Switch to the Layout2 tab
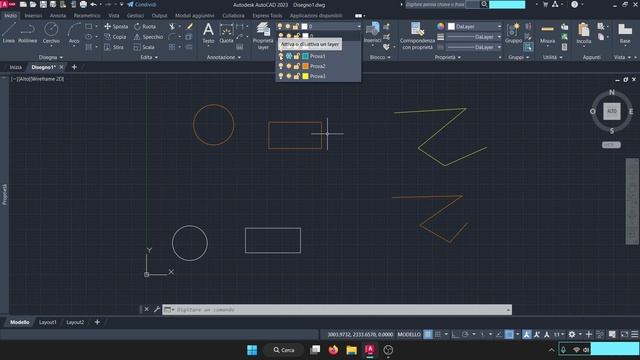The width and height of the screenshot is (640, 360). (x=75, y=322)
